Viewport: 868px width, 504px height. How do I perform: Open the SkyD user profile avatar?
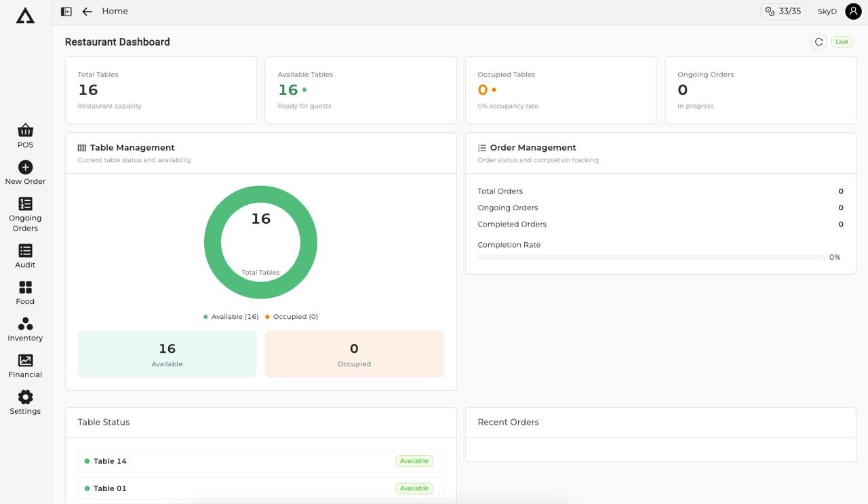(x=853, y=12)
